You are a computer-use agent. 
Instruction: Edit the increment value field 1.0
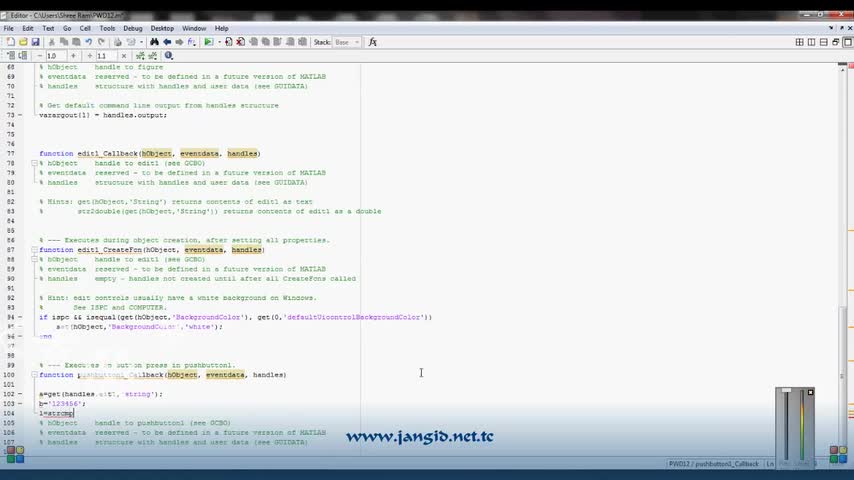[55, 56]
